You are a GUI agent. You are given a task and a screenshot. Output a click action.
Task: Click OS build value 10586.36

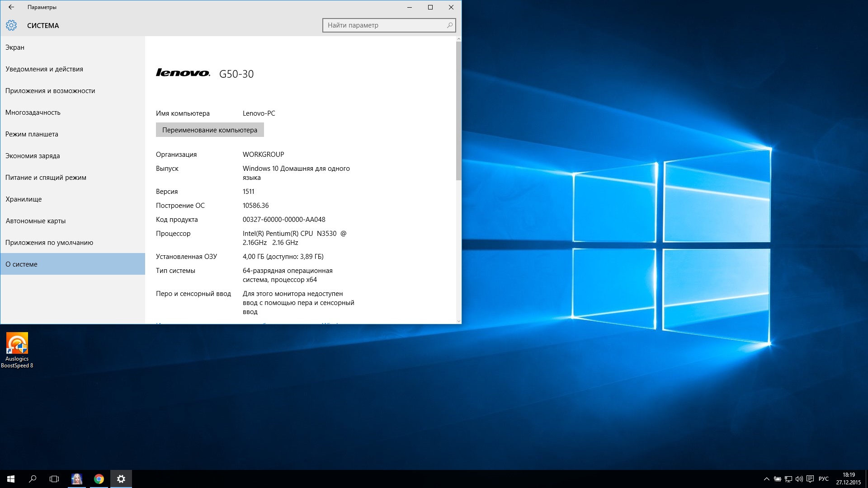pos(255,206)
